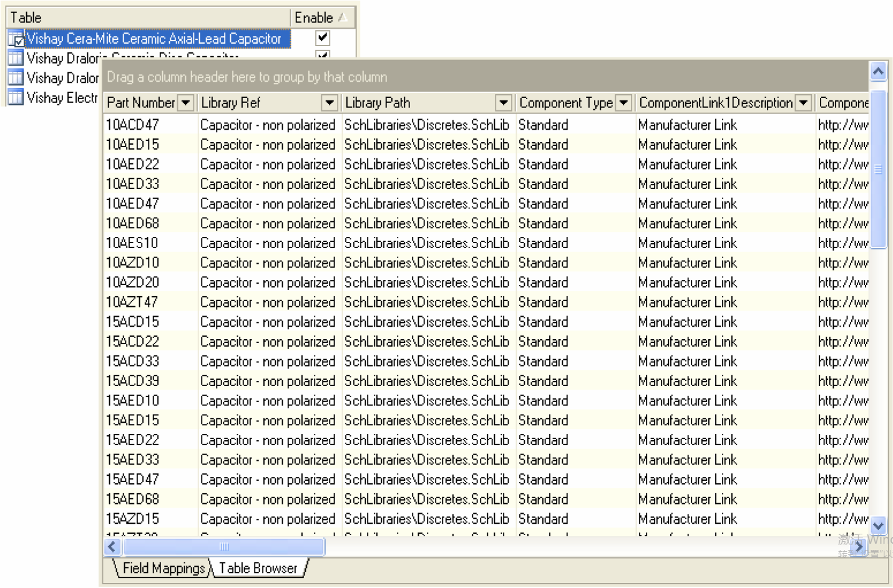Select part number 10AED33 cell
The width and height of the screenshot is (893, 588).
150,184
